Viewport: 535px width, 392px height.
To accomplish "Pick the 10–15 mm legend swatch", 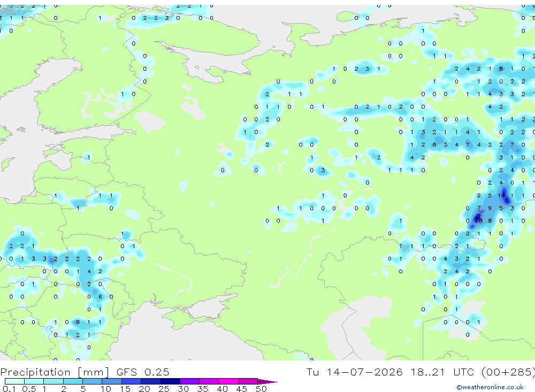I will pyautogui.click(x=112, y=381).
